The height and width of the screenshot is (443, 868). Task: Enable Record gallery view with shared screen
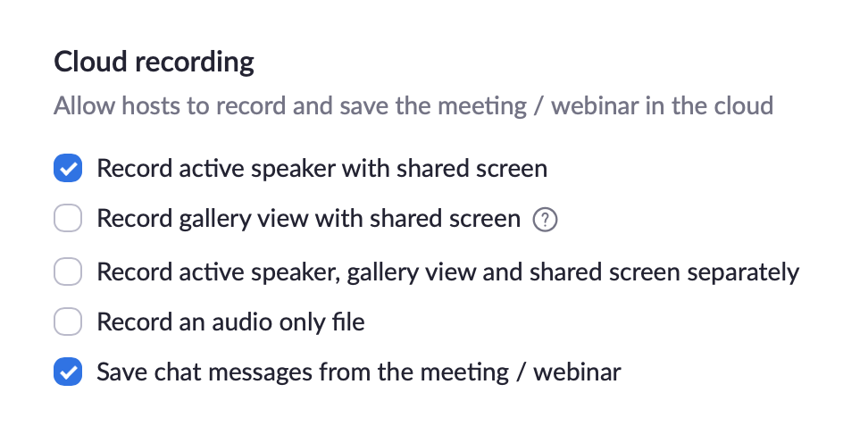[68, 218]
